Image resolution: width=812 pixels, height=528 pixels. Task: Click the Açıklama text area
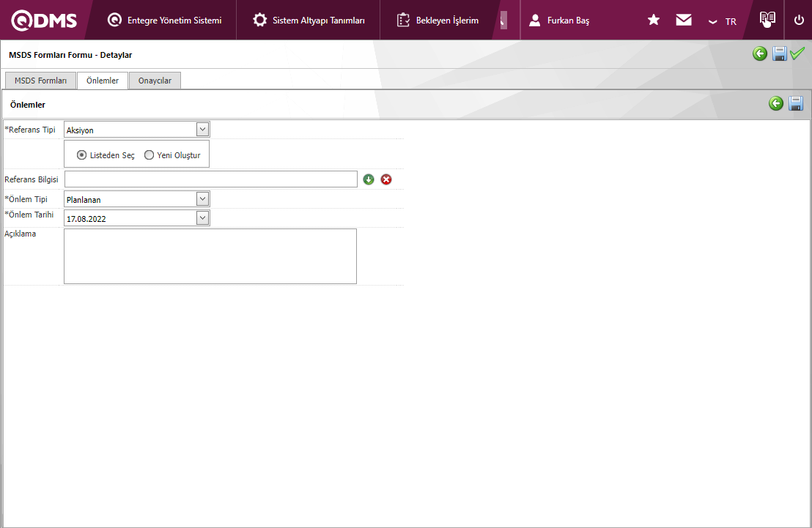(210, 256)
